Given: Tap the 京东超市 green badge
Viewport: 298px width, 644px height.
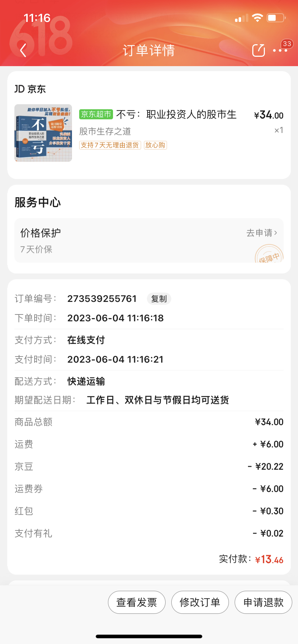Looking at the screenshot, I should click(x=96, y=114).
